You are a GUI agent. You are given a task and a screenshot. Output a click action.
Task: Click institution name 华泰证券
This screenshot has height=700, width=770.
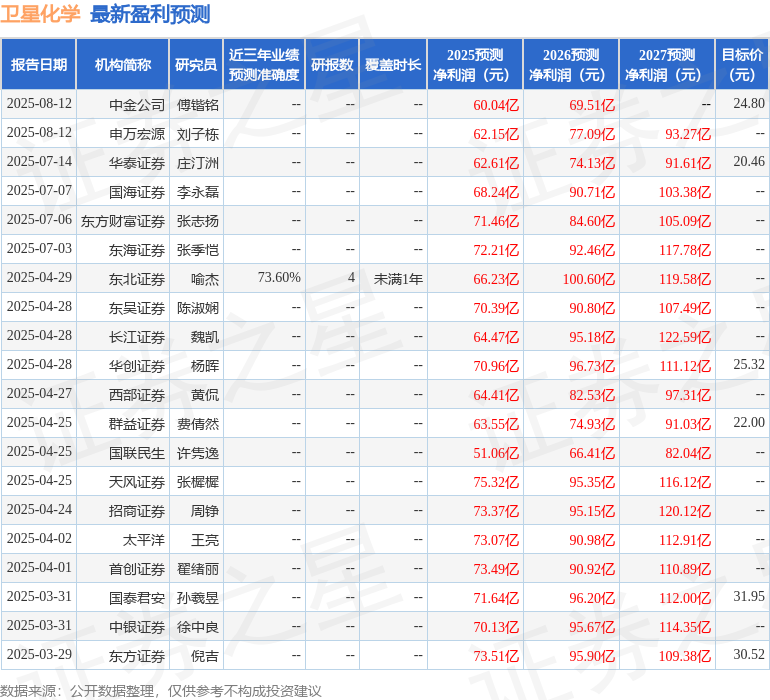point(137,163)
